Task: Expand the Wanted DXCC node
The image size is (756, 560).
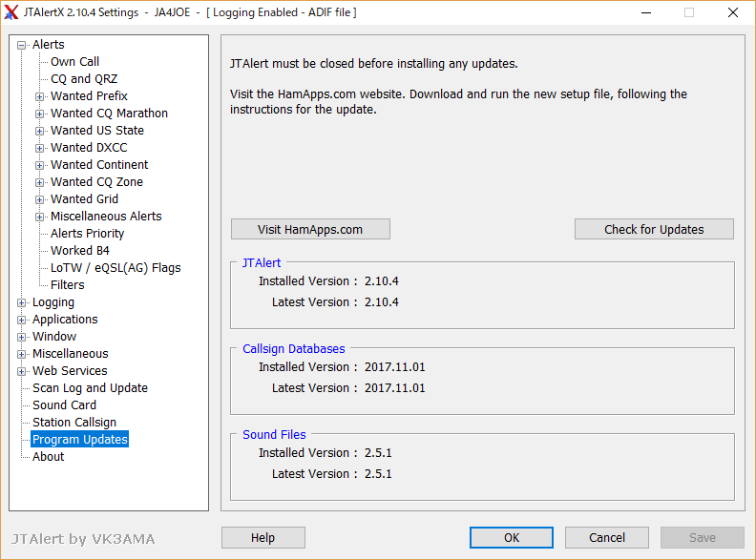Action: pyautogui.click(x=39, y=148)
